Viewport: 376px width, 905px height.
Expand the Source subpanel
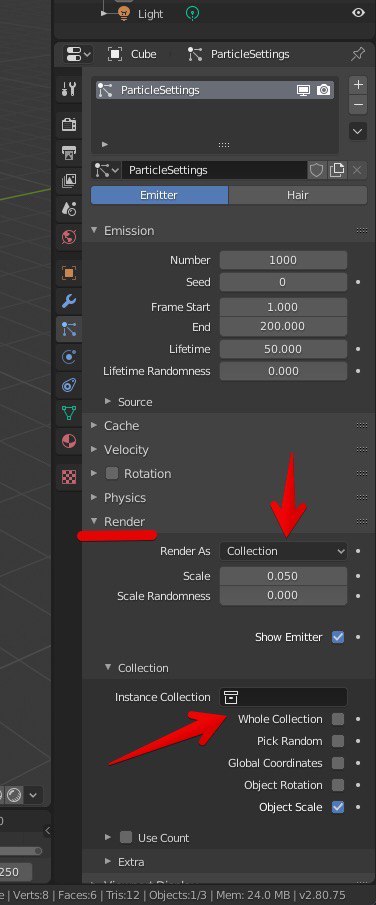point(108,402)
